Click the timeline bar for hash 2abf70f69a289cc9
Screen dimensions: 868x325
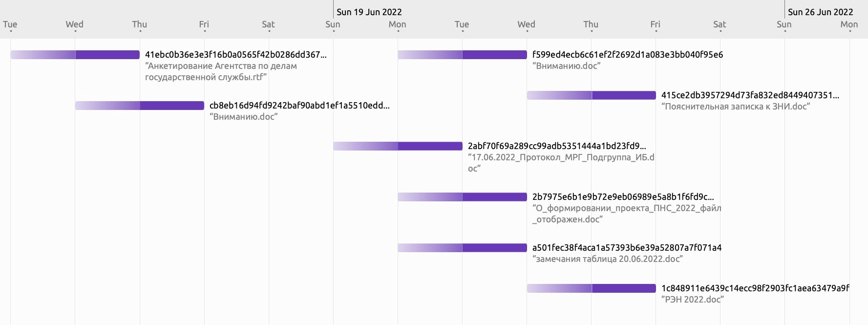click(398, 146)
